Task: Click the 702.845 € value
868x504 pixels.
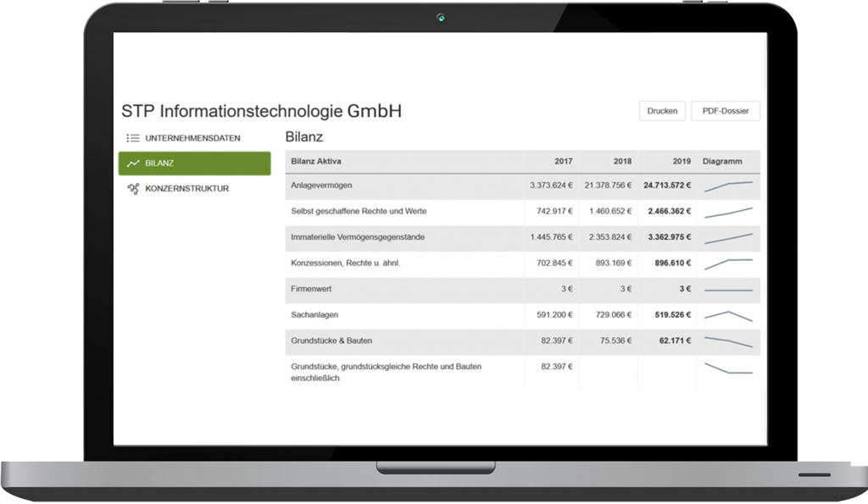Action: tap(554, 263)
